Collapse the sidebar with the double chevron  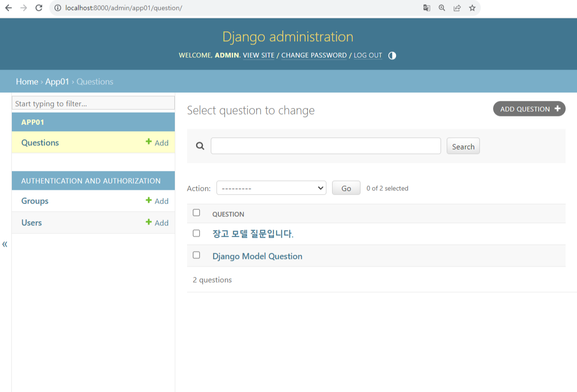pyautogui.click(x=5, y=244)
